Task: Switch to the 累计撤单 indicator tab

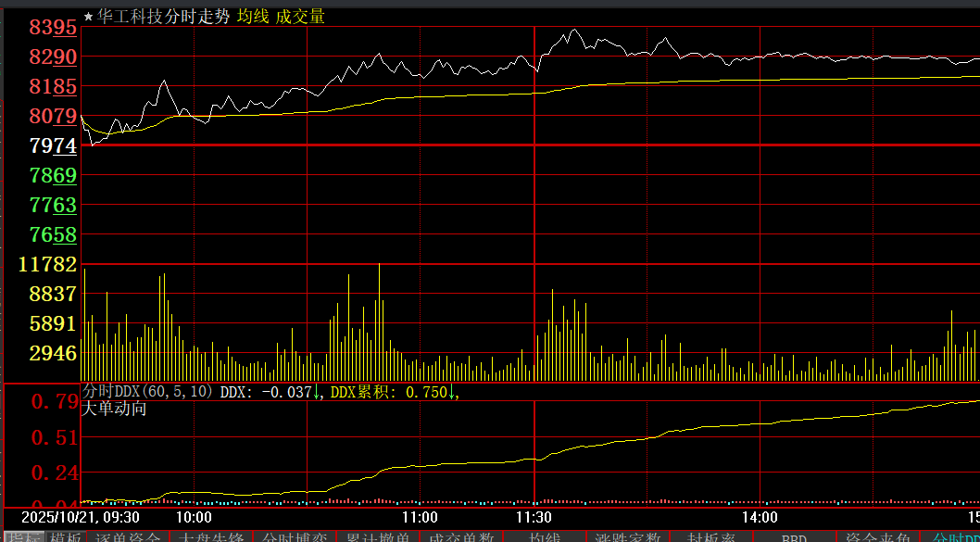Action: (x=378, y=537)
